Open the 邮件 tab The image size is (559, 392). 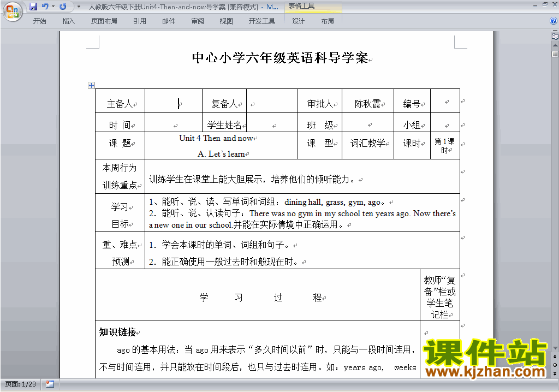[x=169, y=21]
